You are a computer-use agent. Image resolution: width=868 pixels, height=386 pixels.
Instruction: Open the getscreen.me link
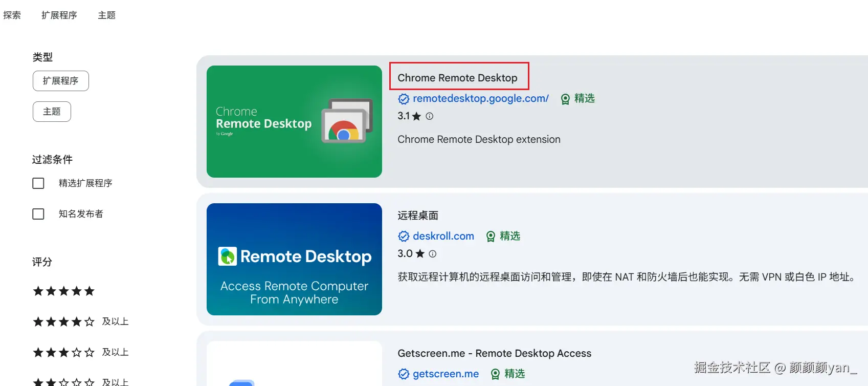[446, 374]
